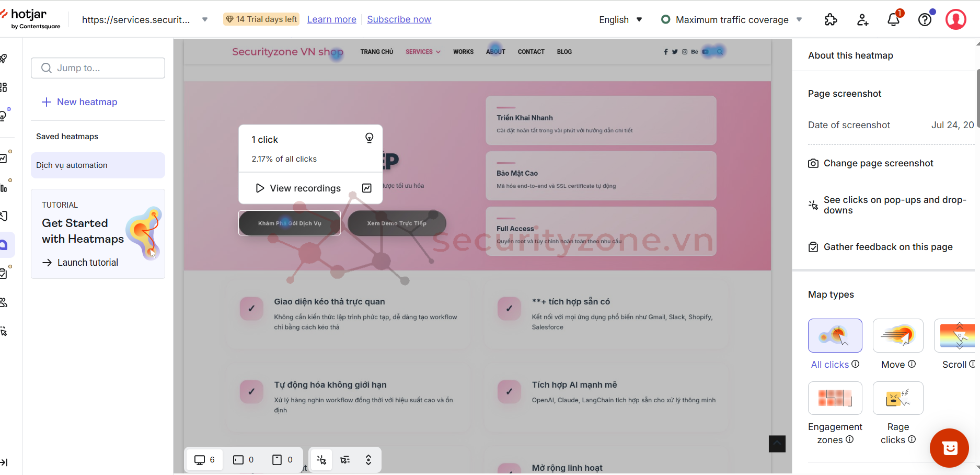This screenshot has width=980, height=475.
Task: Select Move map type
Action: (x=898, y=335)
